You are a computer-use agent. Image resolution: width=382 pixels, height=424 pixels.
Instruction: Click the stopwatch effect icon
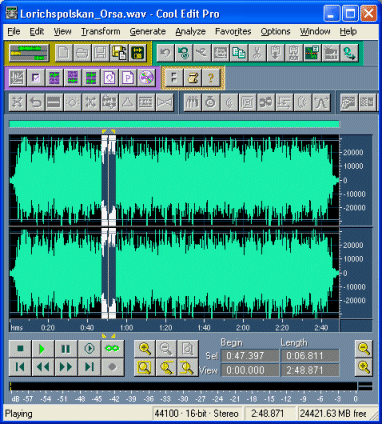210,102
